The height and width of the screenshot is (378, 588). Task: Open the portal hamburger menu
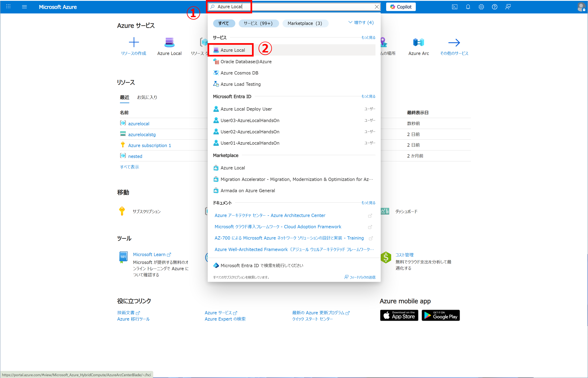pyautogui.click(x=24, y=7)
